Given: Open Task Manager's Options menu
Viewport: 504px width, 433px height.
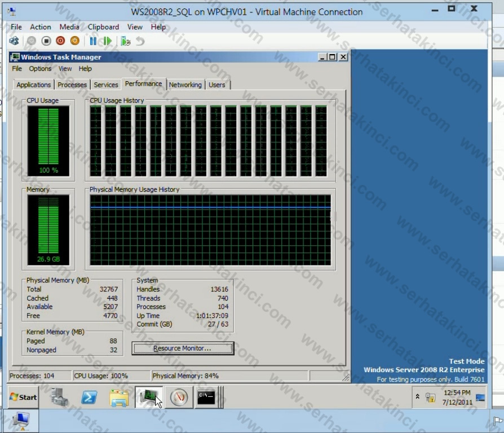Looking at the screenshot, I should [40, 68].
